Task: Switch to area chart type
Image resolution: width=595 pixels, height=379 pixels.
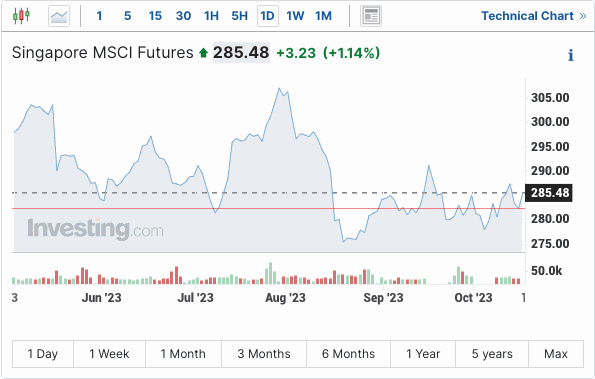Action: click(x=59, y=16)
